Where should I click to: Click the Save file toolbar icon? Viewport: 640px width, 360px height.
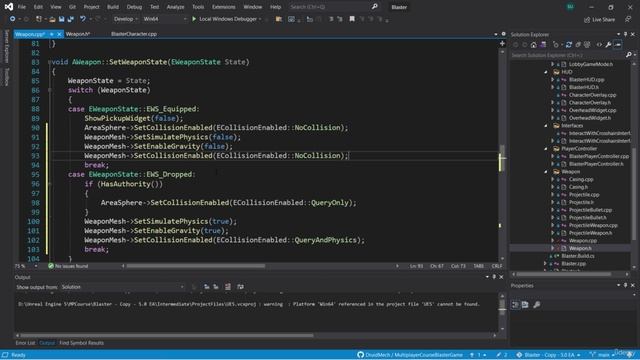pos(62,19)
